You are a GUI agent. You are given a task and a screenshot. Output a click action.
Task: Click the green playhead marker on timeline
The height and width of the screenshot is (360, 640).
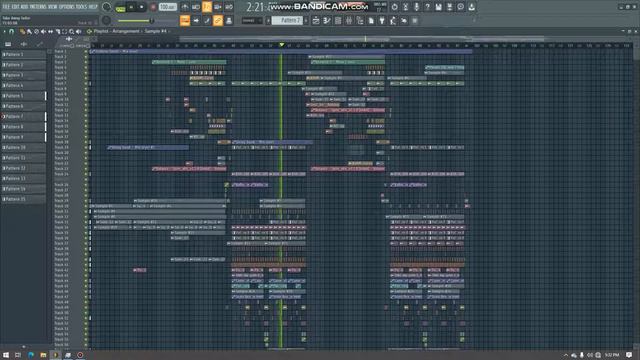(282, 44)
